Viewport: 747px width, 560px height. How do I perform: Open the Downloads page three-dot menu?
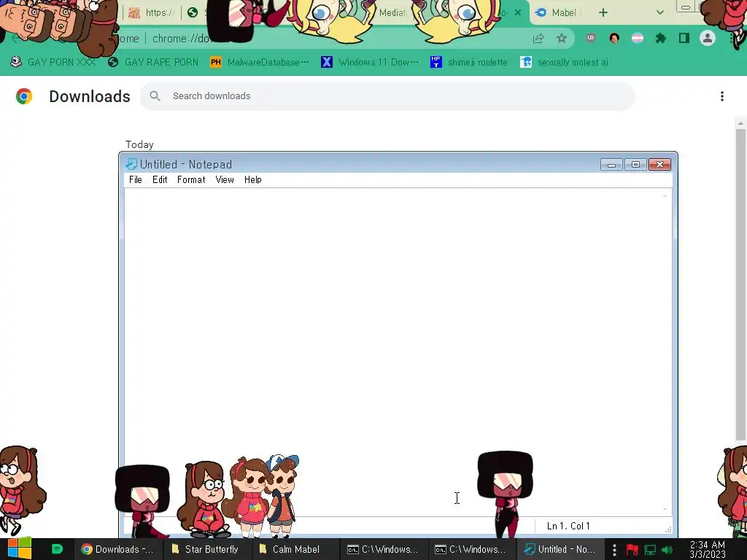[x=722, y=96]
